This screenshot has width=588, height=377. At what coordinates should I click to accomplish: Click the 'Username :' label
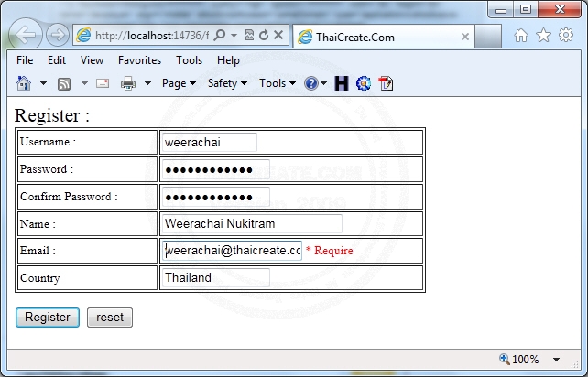click(x=48, y=142)
